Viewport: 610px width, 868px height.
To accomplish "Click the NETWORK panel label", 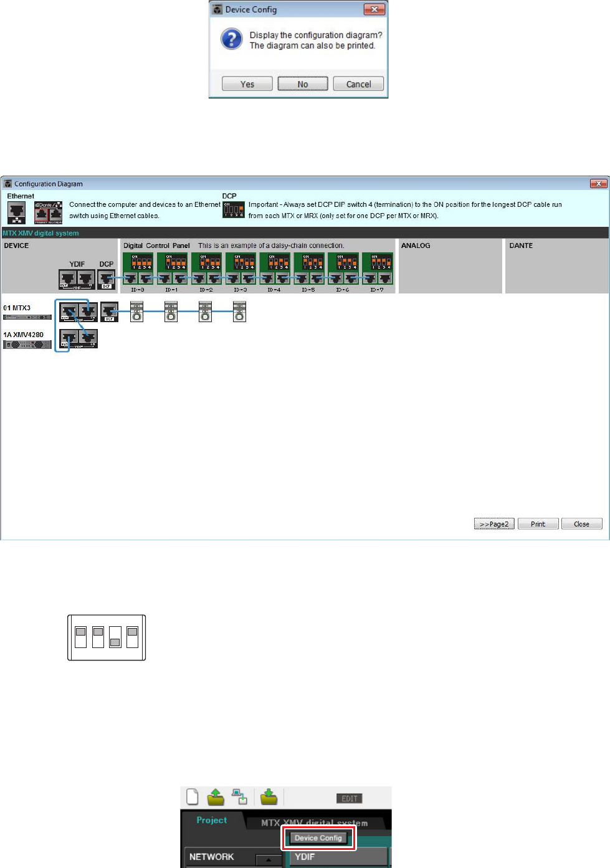I will pyautogui.click(x=211, y=857).
